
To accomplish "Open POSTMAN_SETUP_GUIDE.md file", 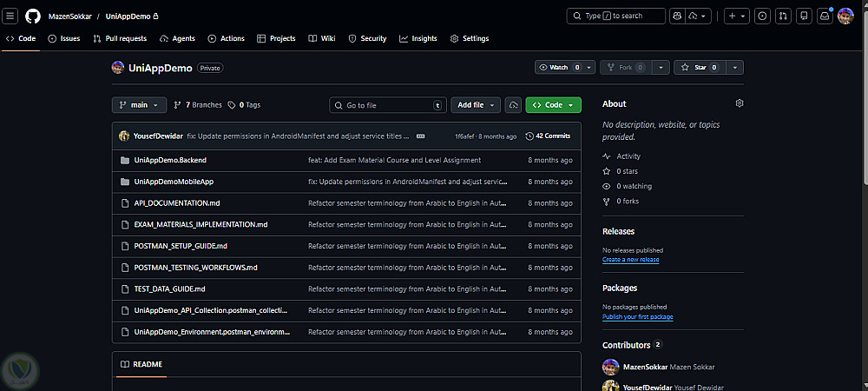I will click(x=181, y=246).
